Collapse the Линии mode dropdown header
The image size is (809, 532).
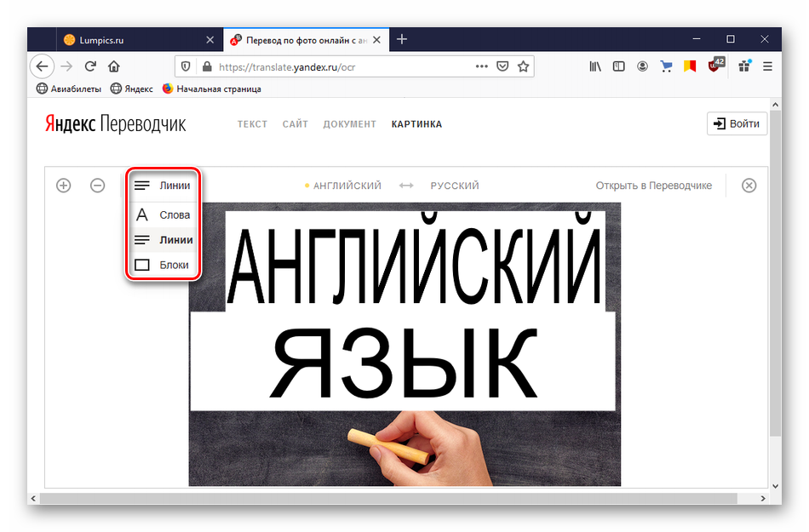click(x=164, y=185)
